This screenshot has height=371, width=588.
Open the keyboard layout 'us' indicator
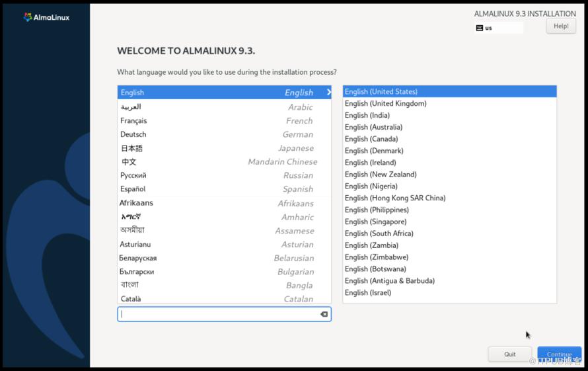(498, 28)
